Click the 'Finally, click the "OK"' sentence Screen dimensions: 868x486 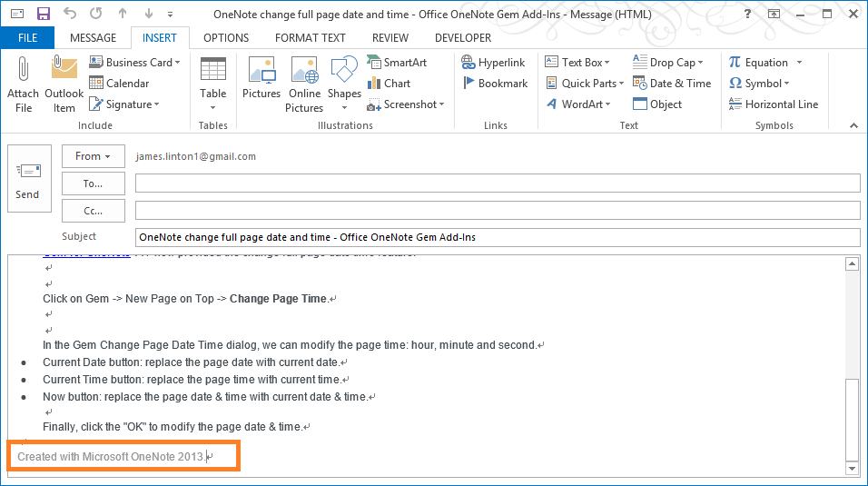[173, 427]
